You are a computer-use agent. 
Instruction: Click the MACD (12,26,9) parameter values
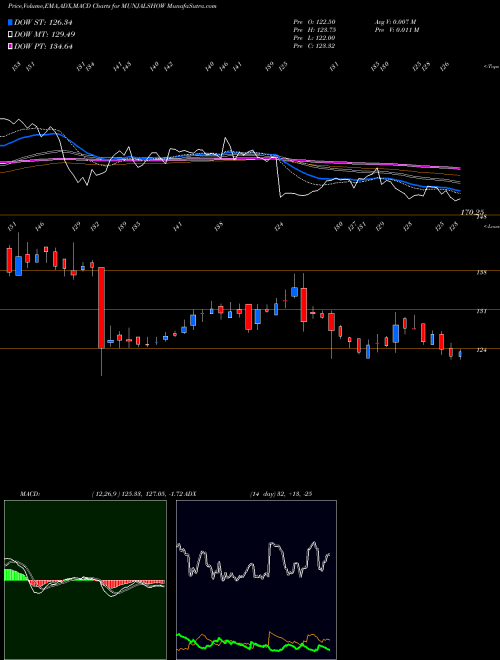139,494
